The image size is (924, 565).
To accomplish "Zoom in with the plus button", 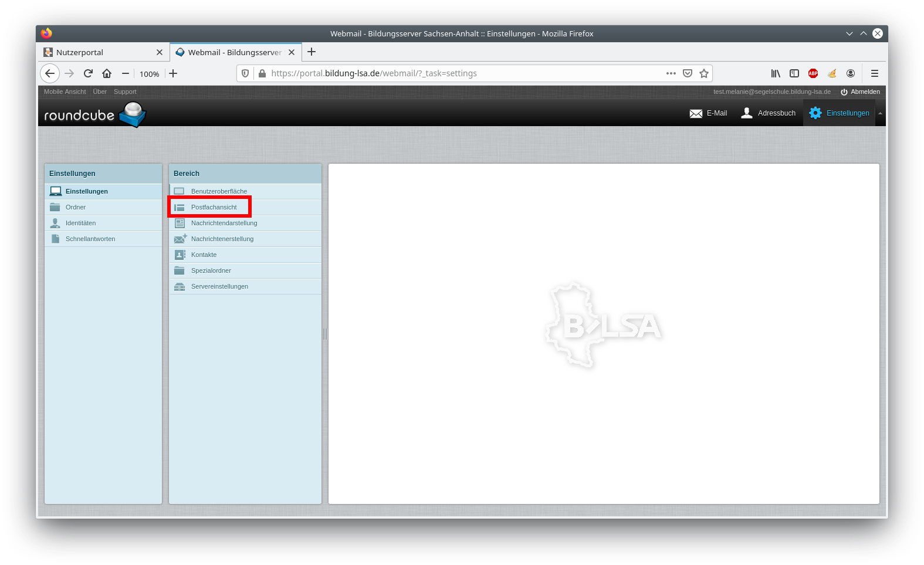I will (x=173, y=73).
